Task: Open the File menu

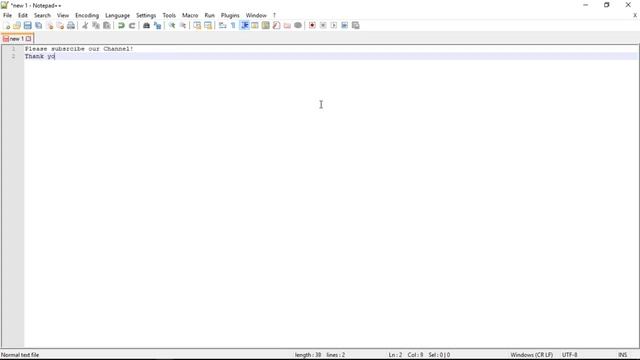Action: point(7,15)
